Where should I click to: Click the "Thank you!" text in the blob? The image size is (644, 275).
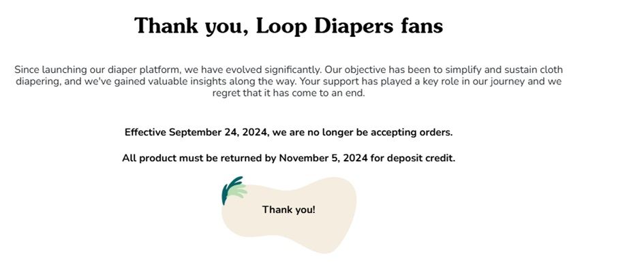(x=289, y=210)
